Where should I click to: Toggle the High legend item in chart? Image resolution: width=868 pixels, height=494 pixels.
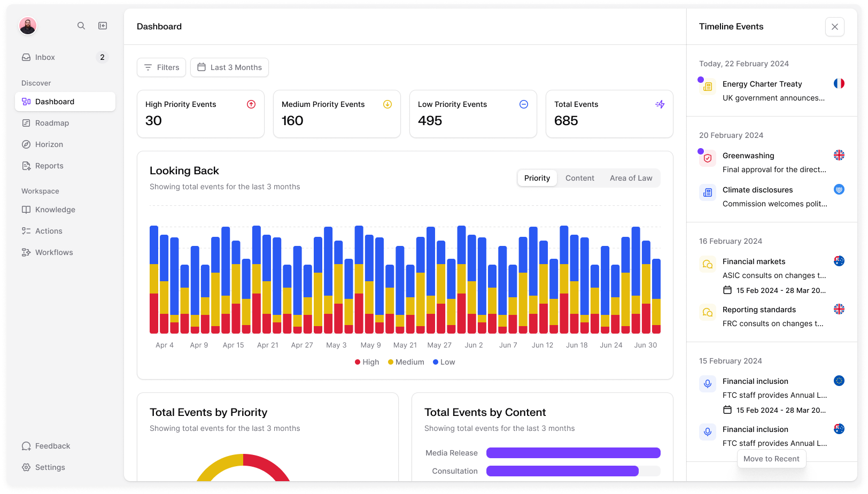click(x=367, y=362)
